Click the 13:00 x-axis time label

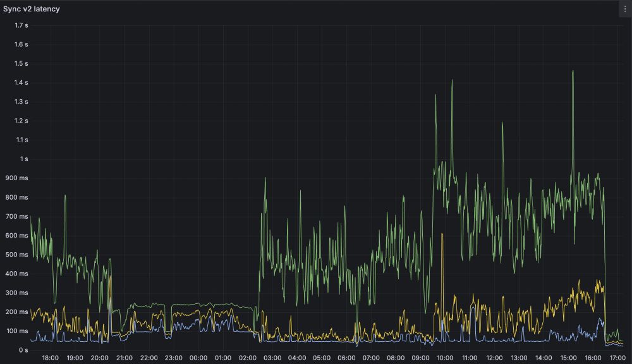519,358
